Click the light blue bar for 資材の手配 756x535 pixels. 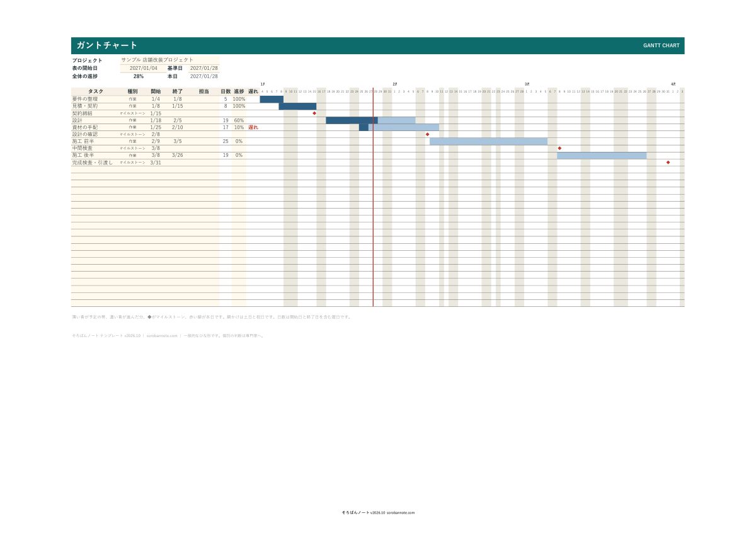(x=404, y=127)
